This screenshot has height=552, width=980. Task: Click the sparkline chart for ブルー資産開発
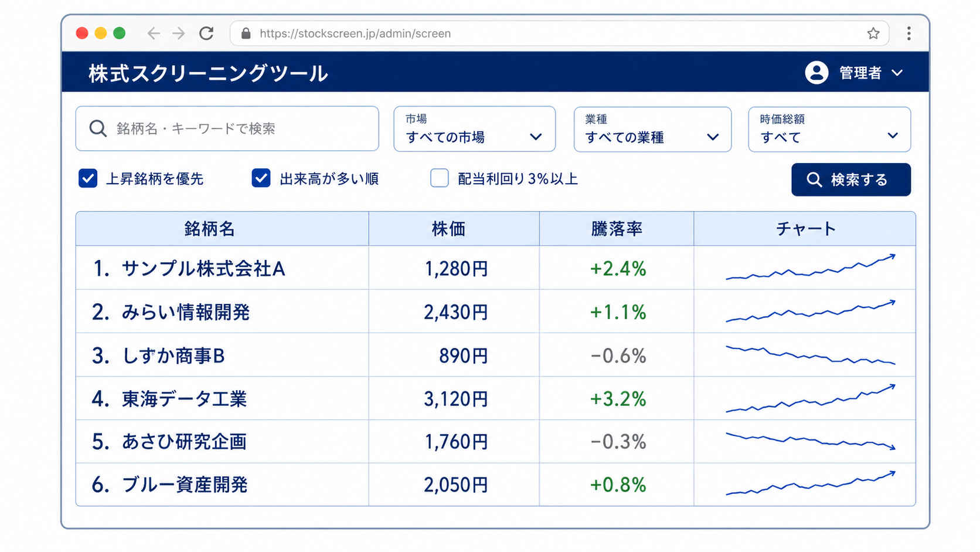tap(811, 483)
